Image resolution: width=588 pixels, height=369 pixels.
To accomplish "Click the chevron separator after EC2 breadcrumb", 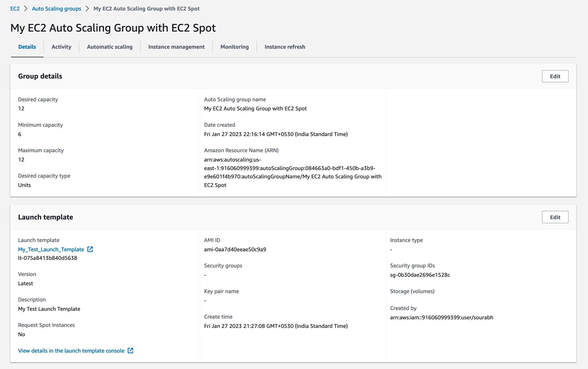I will pyautogui.click(x=25, y=9).
